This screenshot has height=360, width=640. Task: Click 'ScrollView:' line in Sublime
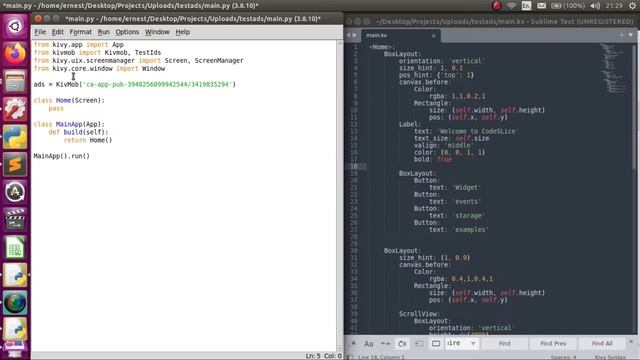(419, 314)
